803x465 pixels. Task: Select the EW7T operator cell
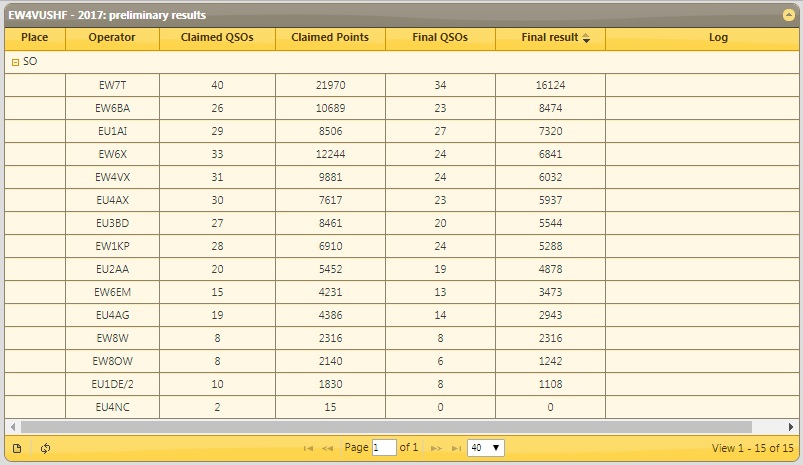112,86
